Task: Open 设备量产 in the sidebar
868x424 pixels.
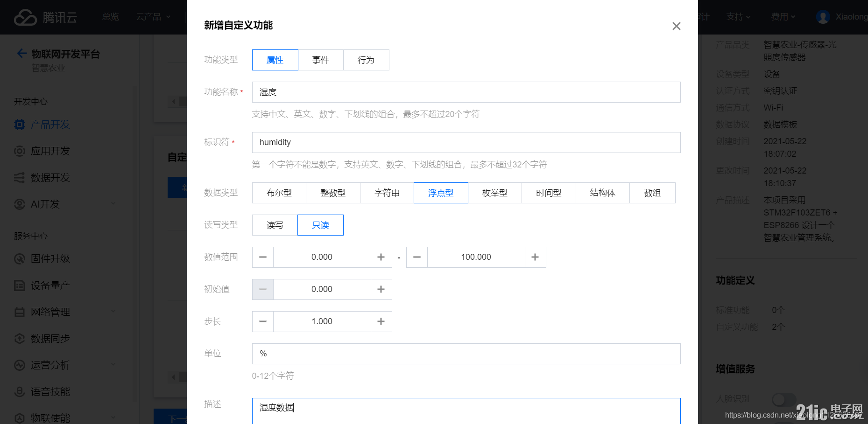Action: [50, 285]
